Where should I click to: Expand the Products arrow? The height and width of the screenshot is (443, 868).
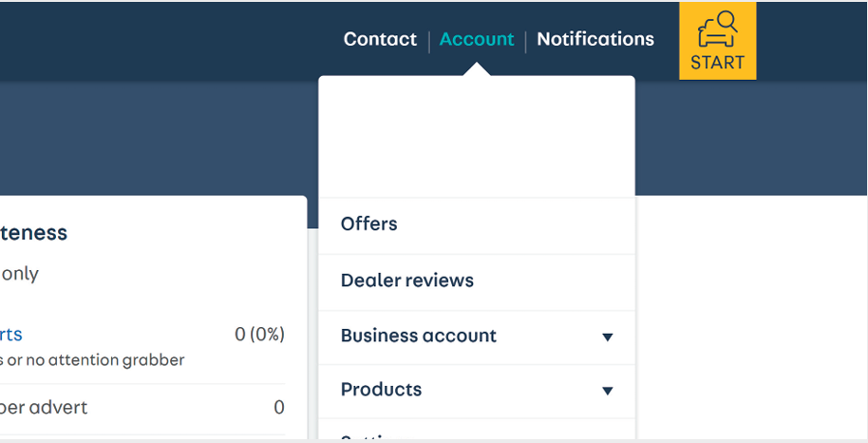(607, 391)
